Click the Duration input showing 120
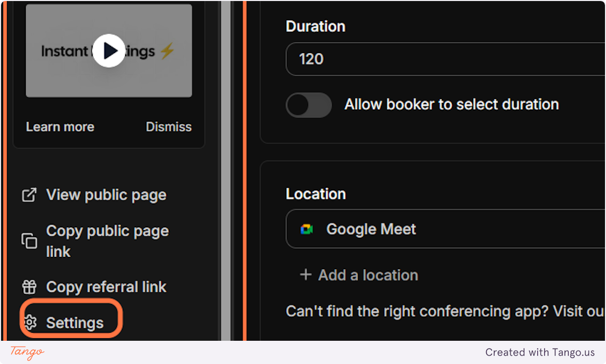 pyautogui.click(x=445, y=59)
